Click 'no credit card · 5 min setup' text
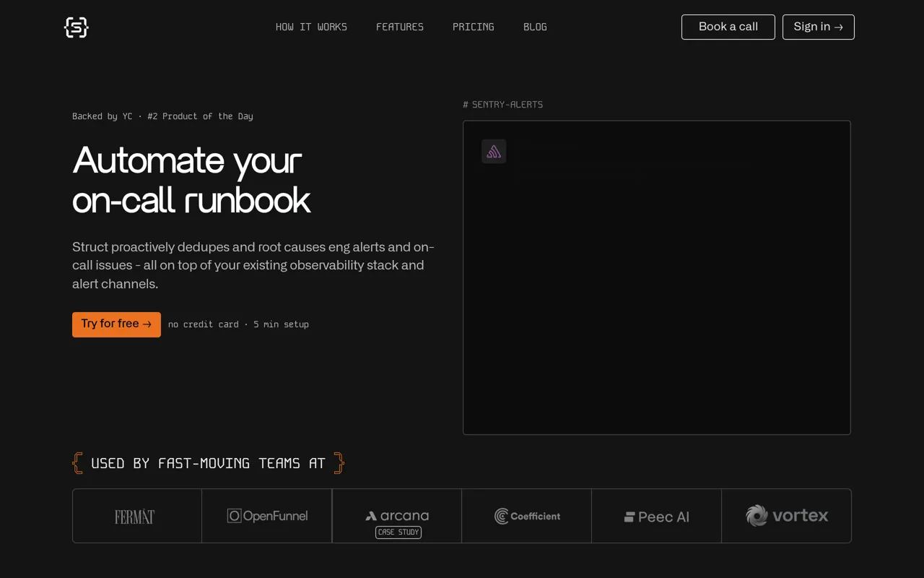Image resolution: width=924 pixels, height=578 pixels. (238, 324)
